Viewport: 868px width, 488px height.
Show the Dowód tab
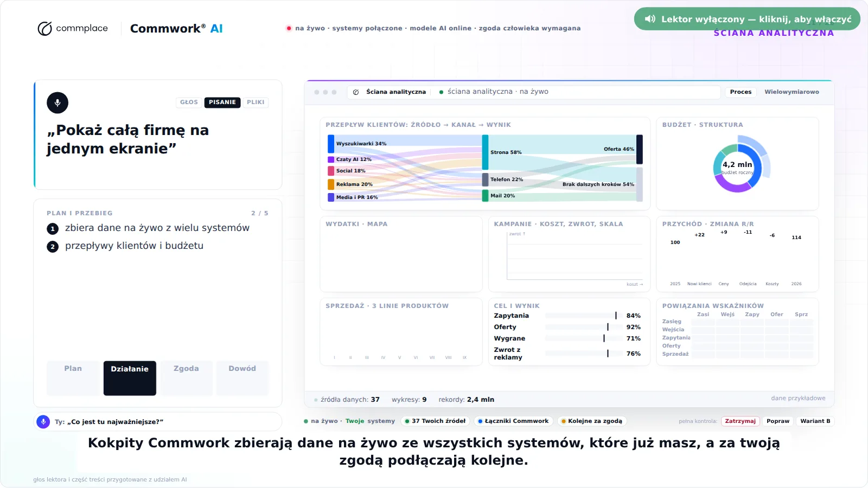[242, 378]
